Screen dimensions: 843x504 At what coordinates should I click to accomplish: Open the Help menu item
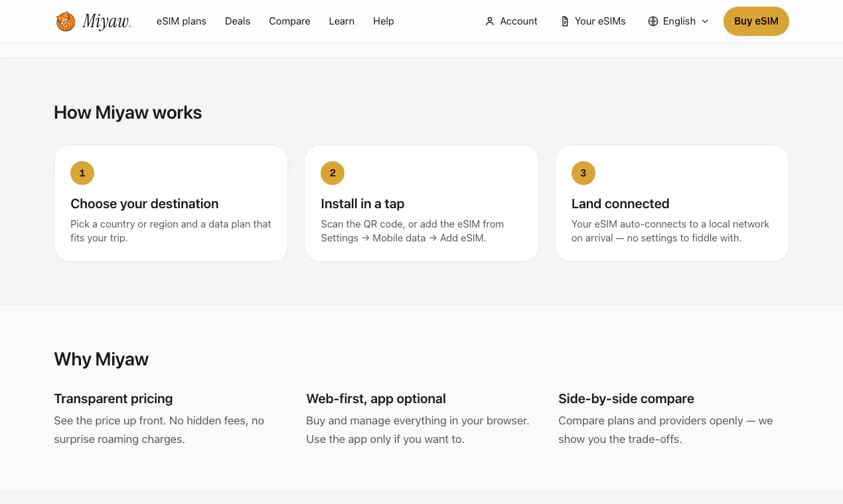click(x=384, y=21)
